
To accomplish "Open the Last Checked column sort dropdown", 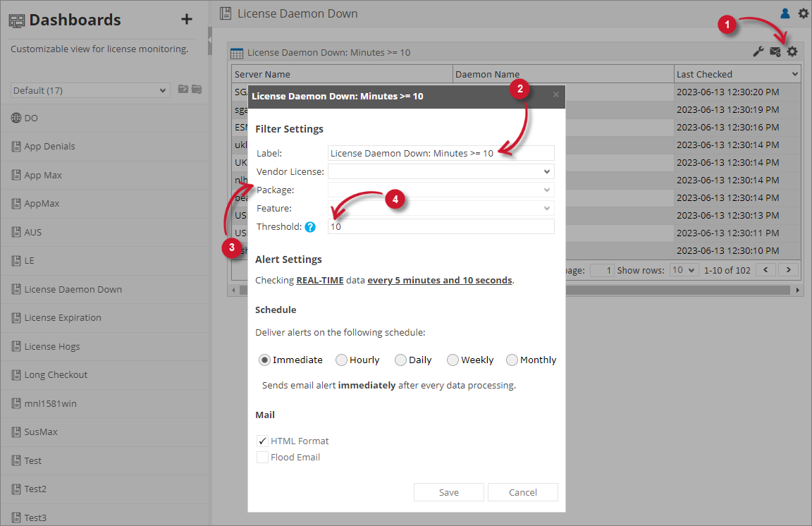I will click(x=795, y=74).
